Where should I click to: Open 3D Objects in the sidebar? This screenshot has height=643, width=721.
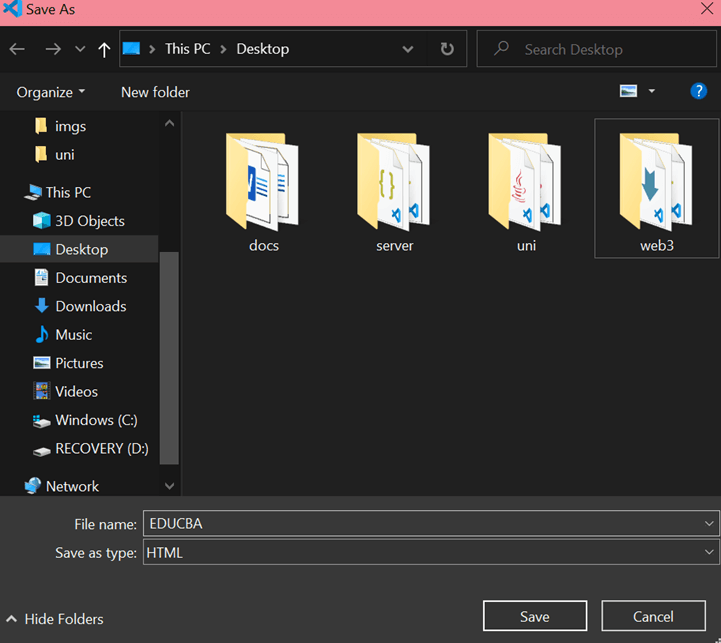[x=79, y=221]
